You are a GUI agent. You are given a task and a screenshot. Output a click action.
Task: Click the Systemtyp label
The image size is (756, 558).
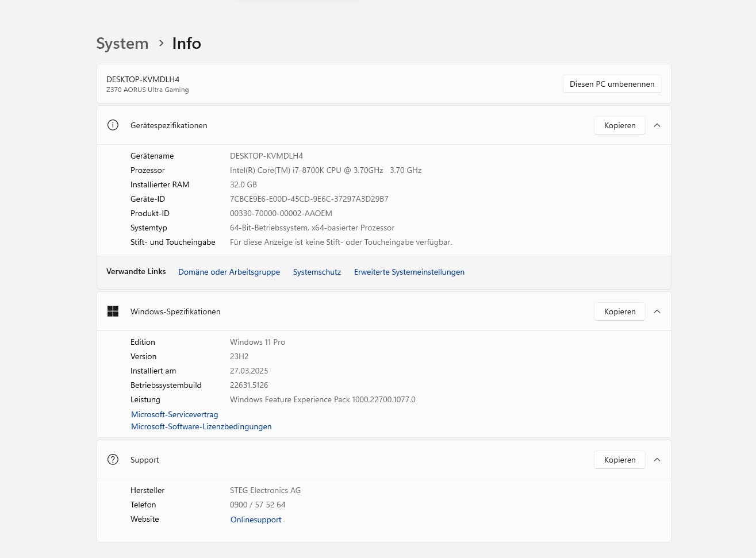click(x=148, y=228)
